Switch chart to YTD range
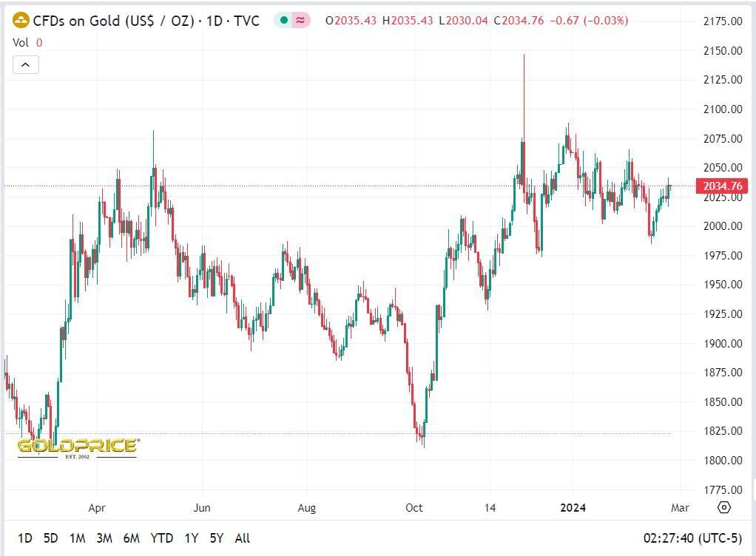The height and width of the screenshot is (556, 756). pyautogui.click(x=161, y=538)
